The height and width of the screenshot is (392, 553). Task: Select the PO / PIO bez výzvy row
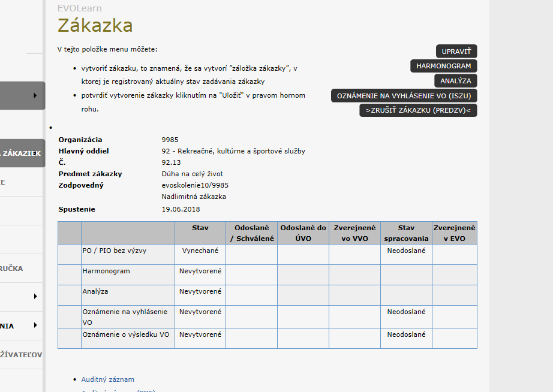coord(113,251)
